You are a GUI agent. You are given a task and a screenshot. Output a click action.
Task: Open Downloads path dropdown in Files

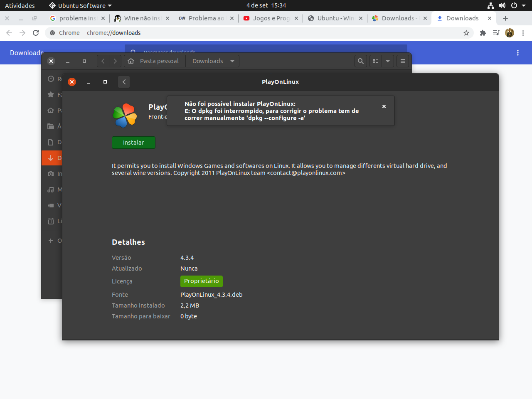212,61
